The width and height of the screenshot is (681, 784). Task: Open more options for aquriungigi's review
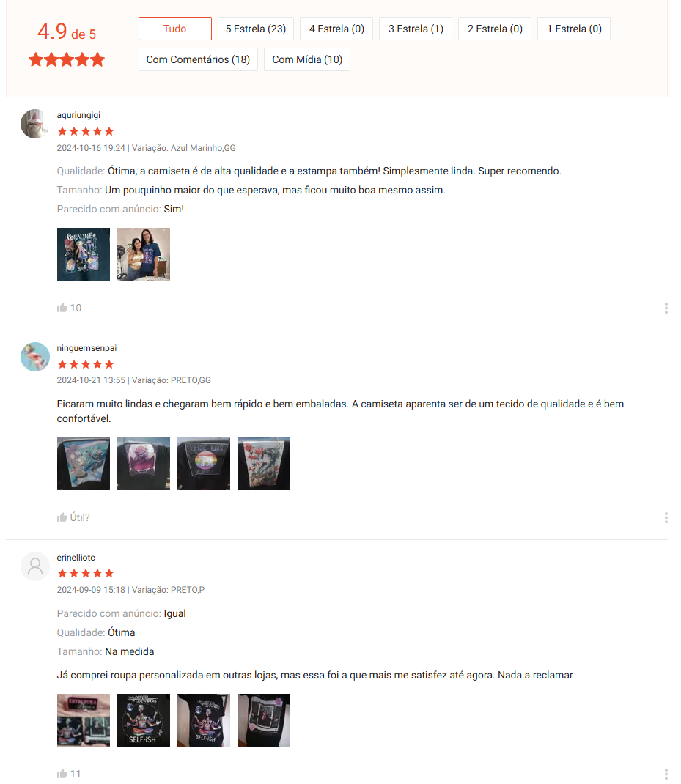(666, 308)
